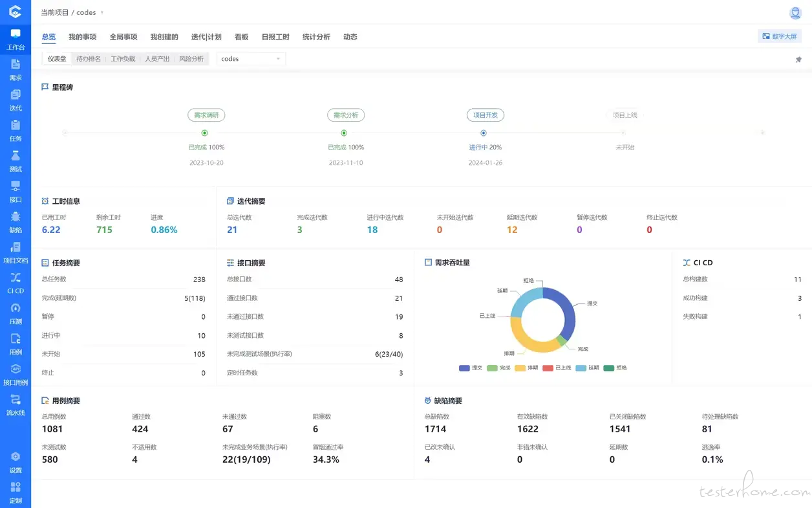The width and height of the screenshot is (812, 508).
Task: Click the 项目开发 milestone label
Action: tap(486, 115)
